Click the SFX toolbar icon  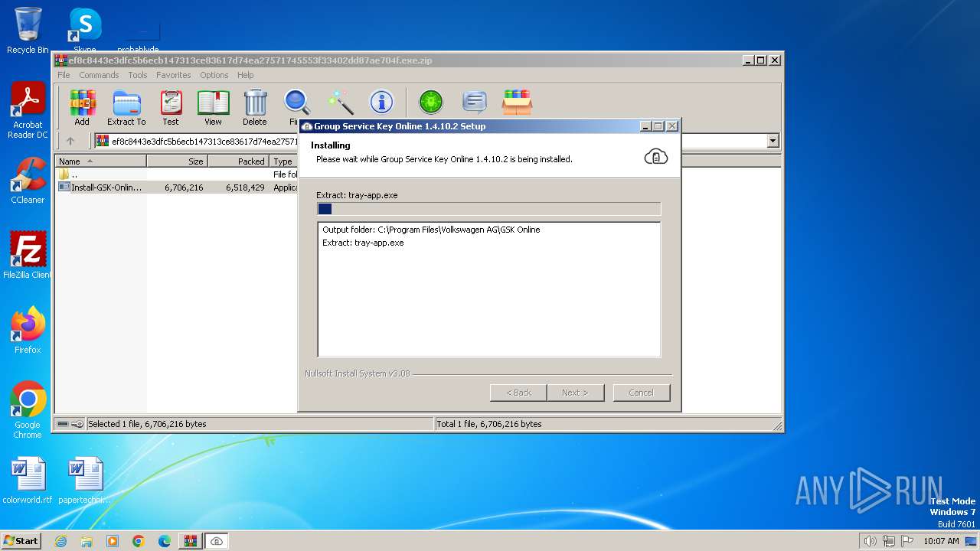click(518, 102)
